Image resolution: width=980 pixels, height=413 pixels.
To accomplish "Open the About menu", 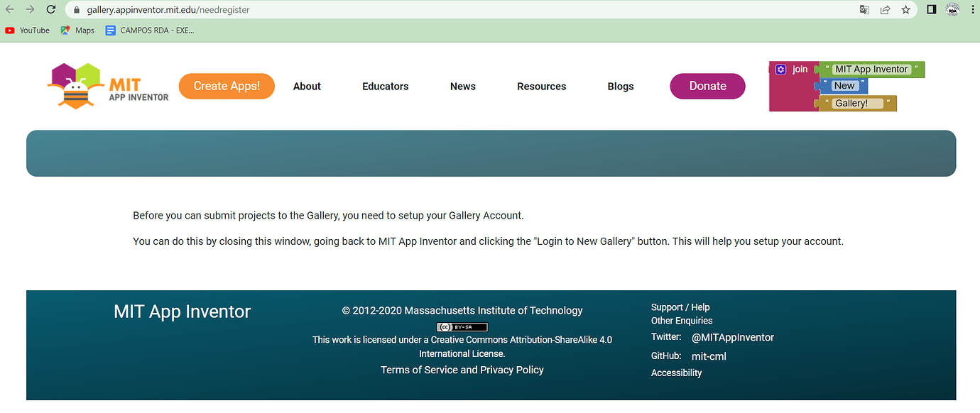I will [307, 87].
